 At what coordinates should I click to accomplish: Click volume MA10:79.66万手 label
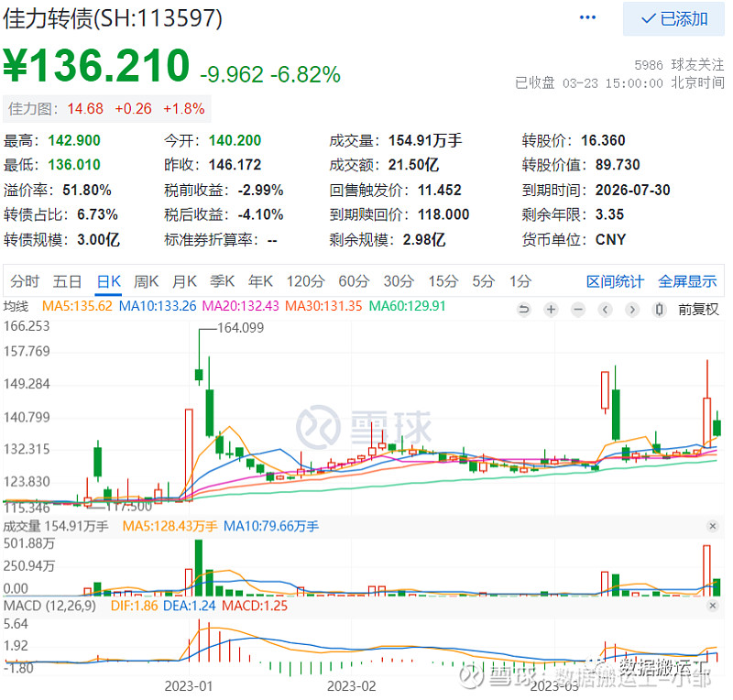(x=271, y=526)
